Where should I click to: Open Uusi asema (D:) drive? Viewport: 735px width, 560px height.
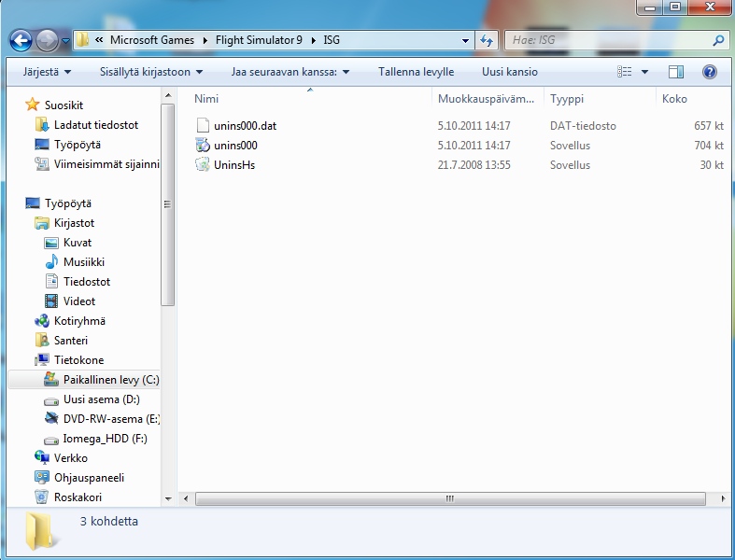click(x=101, y=399)
